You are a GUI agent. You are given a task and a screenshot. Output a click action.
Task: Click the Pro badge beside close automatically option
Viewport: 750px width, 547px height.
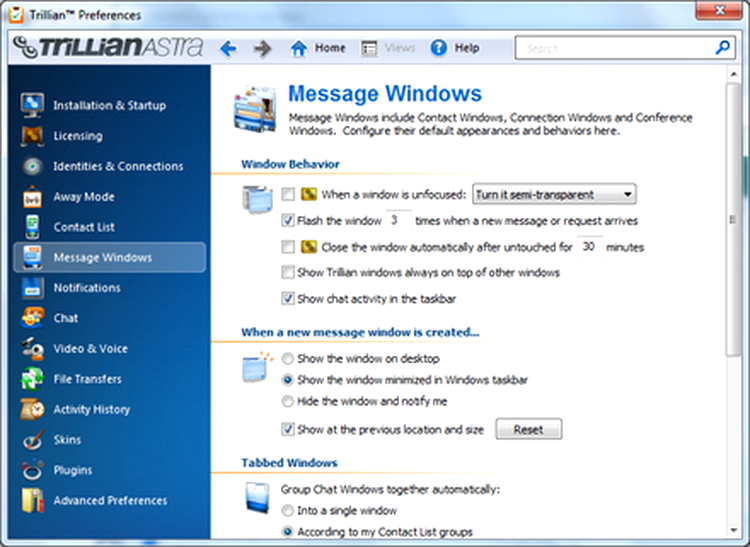pos(309,247)
